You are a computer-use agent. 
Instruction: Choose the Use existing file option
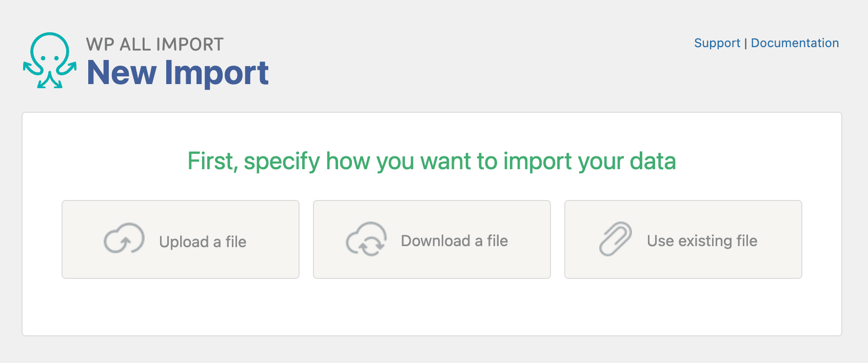click(683, 239)
